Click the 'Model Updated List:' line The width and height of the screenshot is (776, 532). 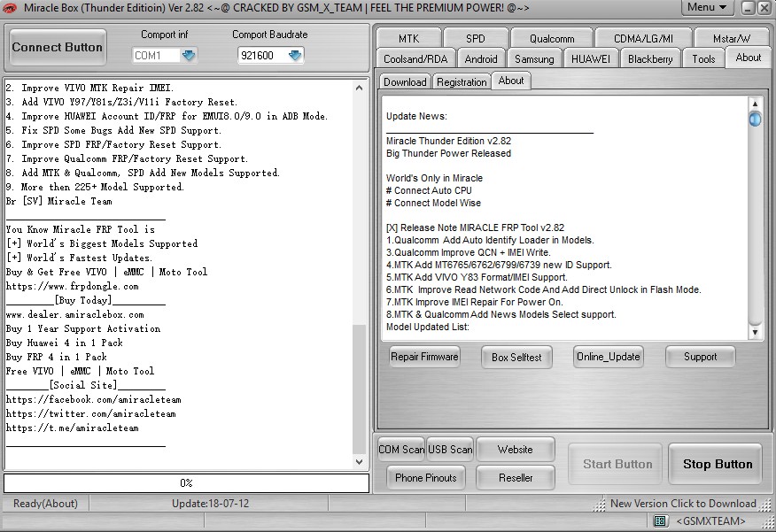click(x=428, y=327)
